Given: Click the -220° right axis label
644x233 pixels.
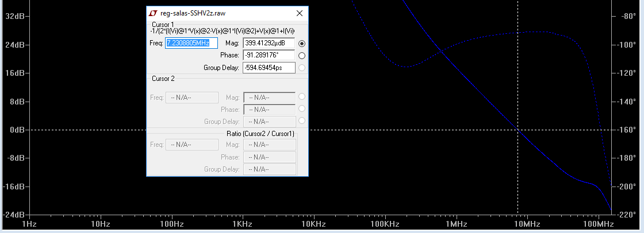Looking at the screenshot, I should pos(627,215).
